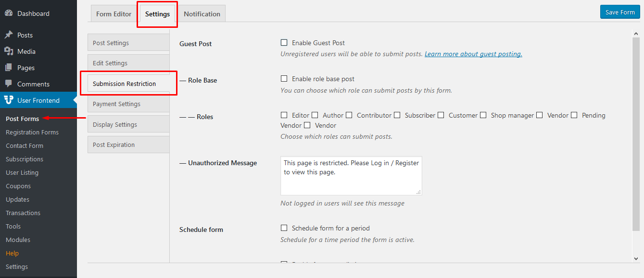This screenshot has height=278, width=644.
Task: Click the scrollbar up arrow
Action: 636,33
